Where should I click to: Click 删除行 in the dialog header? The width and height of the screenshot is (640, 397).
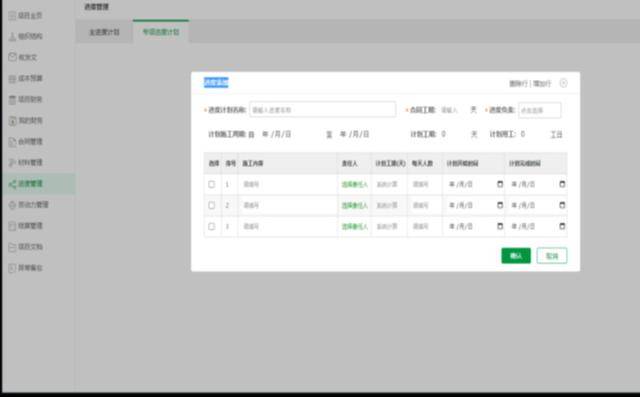pos(518,84)
